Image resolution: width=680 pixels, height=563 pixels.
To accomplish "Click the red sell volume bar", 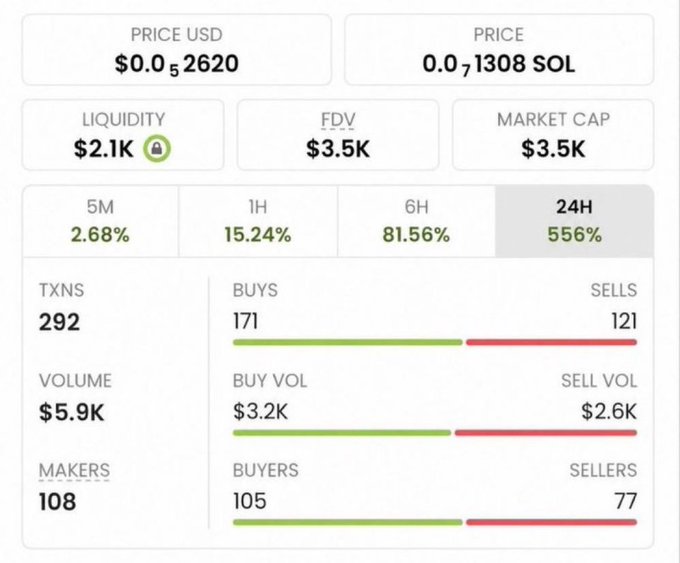I will click(x=546, y=433).
